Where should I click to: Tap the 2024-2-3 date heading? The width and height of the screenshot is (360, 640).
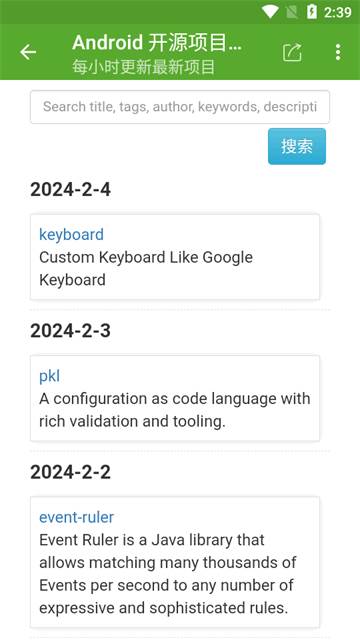[x=70, y=331]
